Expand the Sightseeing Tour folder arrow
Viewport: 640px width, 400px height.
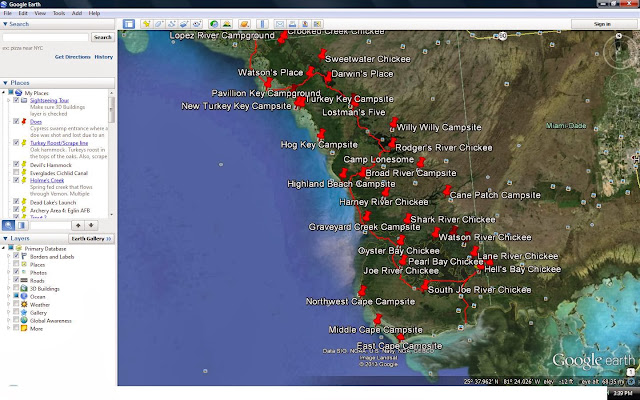pyautogui.click(x=9, y=100)
